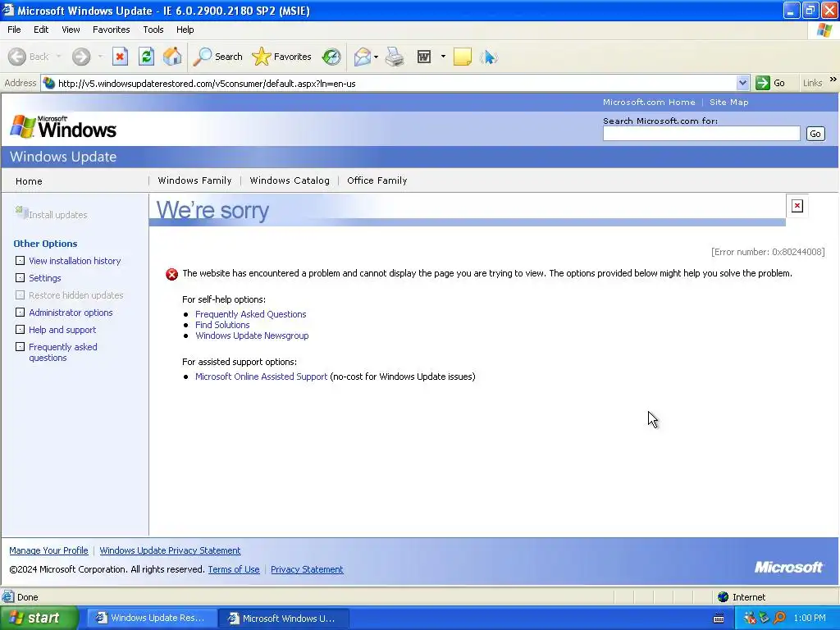
Task: Open the Favorites menu
Action: point(112,30)
